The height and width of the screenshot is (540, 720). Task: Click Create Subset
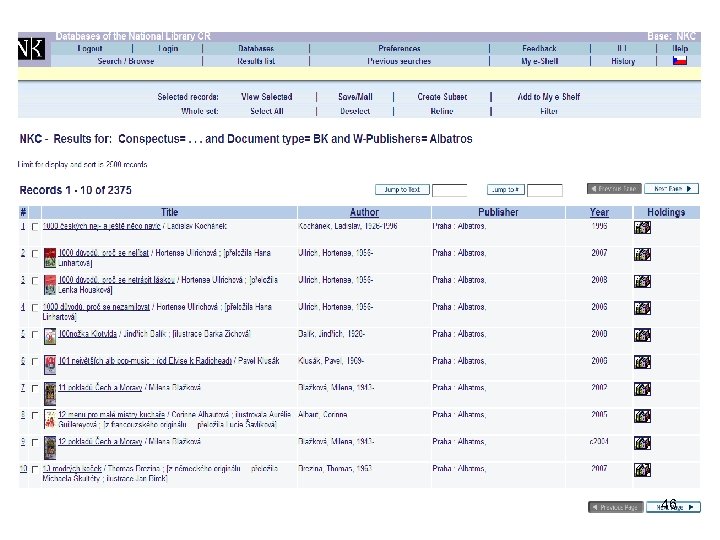[x=442, y=97]
